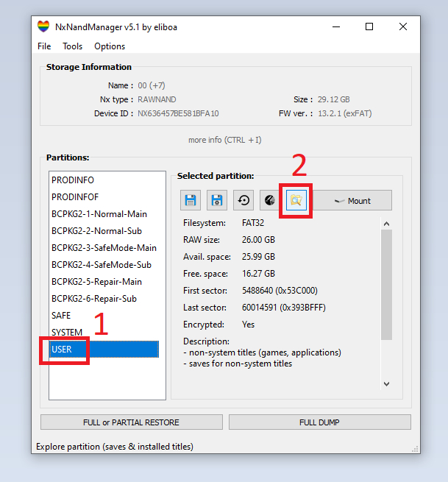This screenshot has height=482, width=448.
Task: Click the partition details scrollbar thumb
Action: coord(386,285)
